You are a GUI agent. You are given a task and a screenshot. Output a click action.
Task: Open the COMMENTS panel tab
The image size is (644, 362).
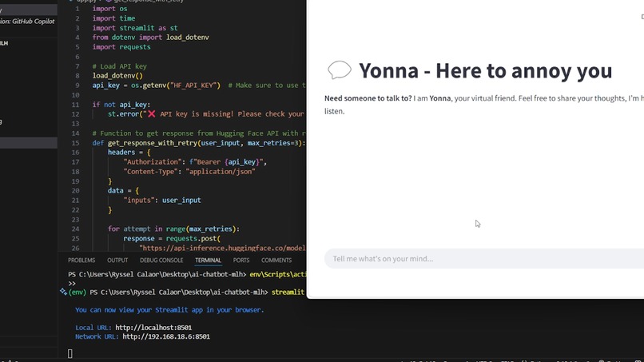point(276,260)
